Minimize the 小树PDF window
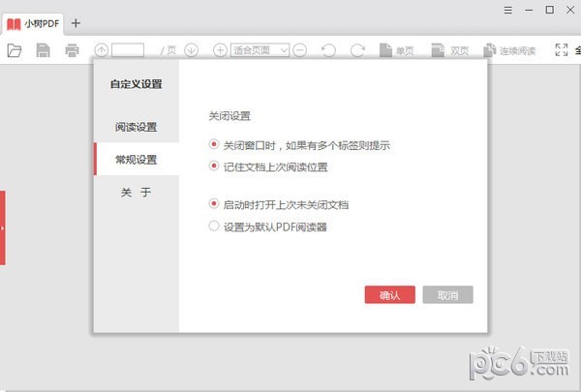The image size is (581, 392). 529,10
